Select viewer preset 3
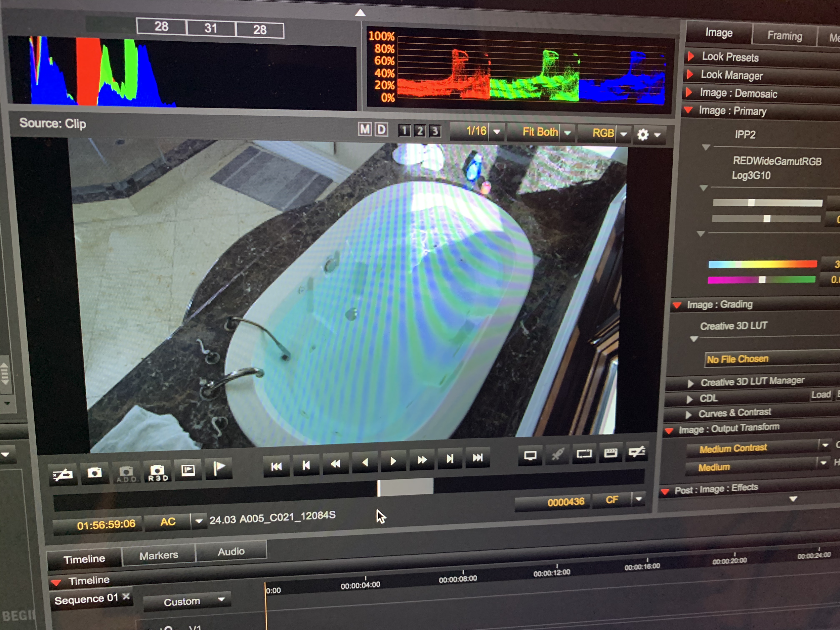 [x=435, y=131]
